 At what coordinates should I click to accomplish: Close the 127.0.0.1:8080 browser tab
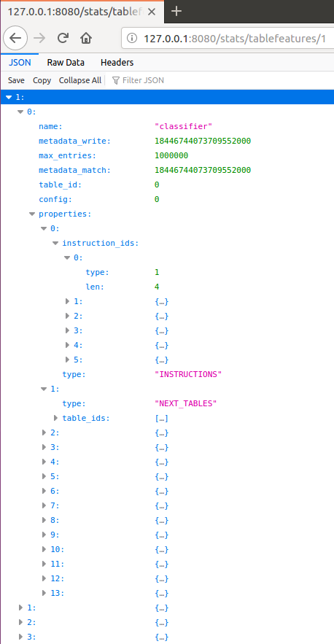pos(152,12)
